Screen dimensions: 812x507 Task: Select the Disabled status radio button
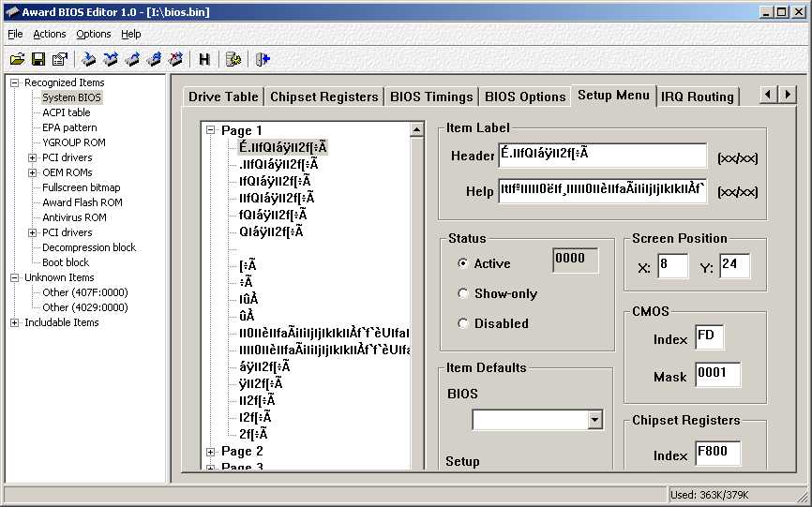(463, 323)
